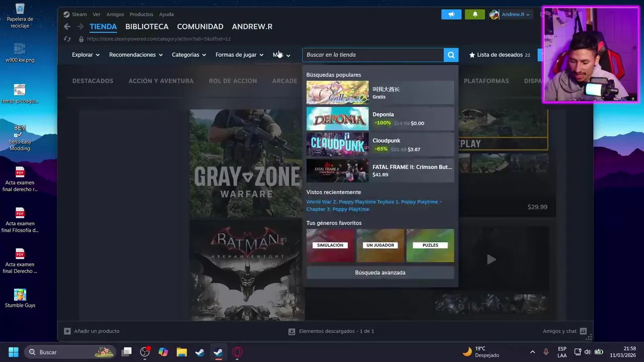Screen dimensions: 644x362
Task: Open the Ayuda menu
Action: pyautogui.click(x=167, y=15)
